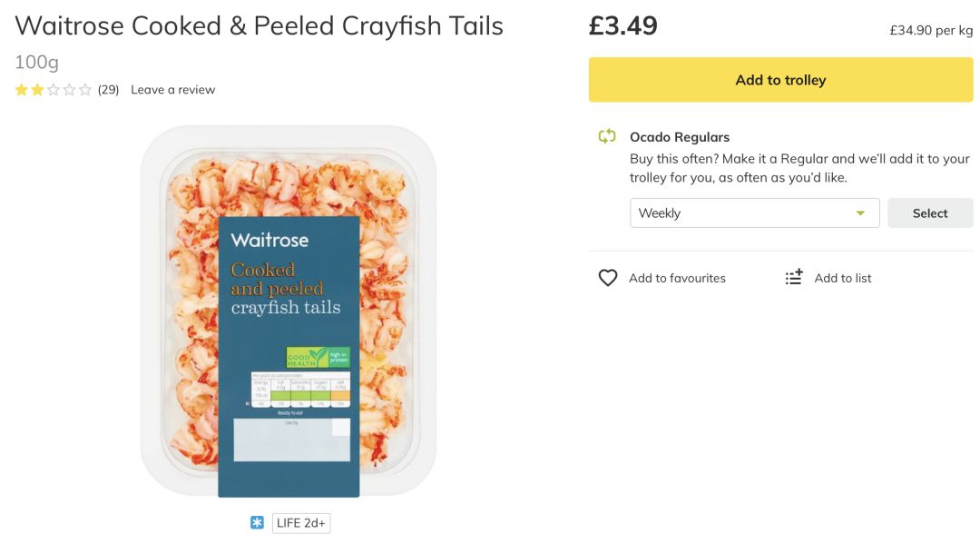
Task: Click the Ocado Regulars heading
Action: pos(680,137)
